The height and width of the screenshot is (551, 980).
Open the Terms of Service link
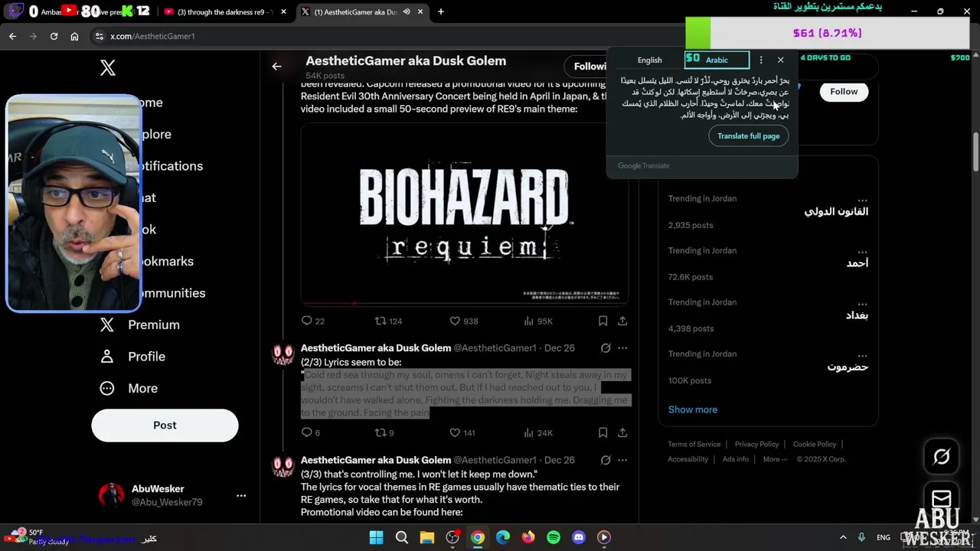click(x=694, y=444)
